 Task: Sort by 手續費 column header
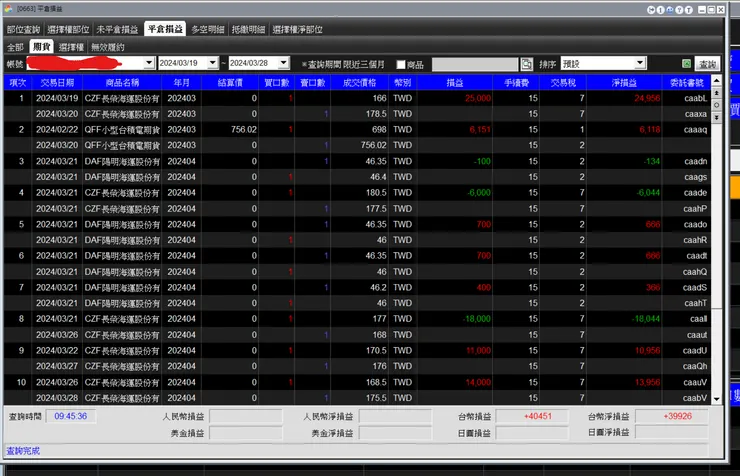517,83
